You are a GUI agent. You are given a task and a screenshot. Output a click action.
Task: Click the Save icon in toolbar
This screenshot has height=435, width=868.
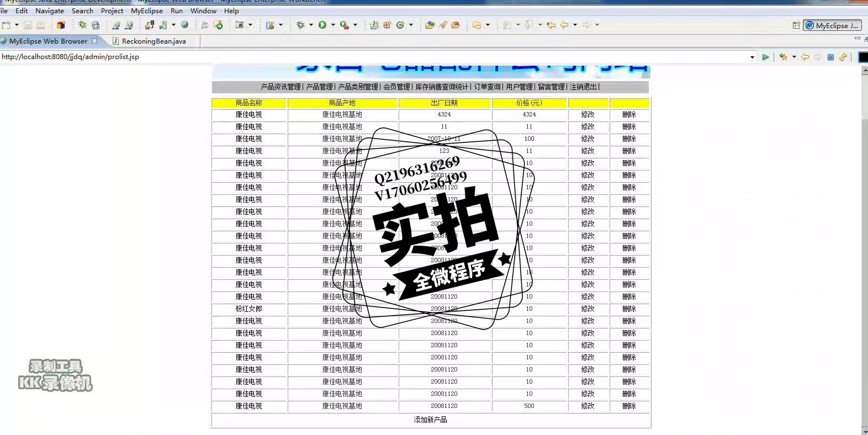[x=28, y=25]
